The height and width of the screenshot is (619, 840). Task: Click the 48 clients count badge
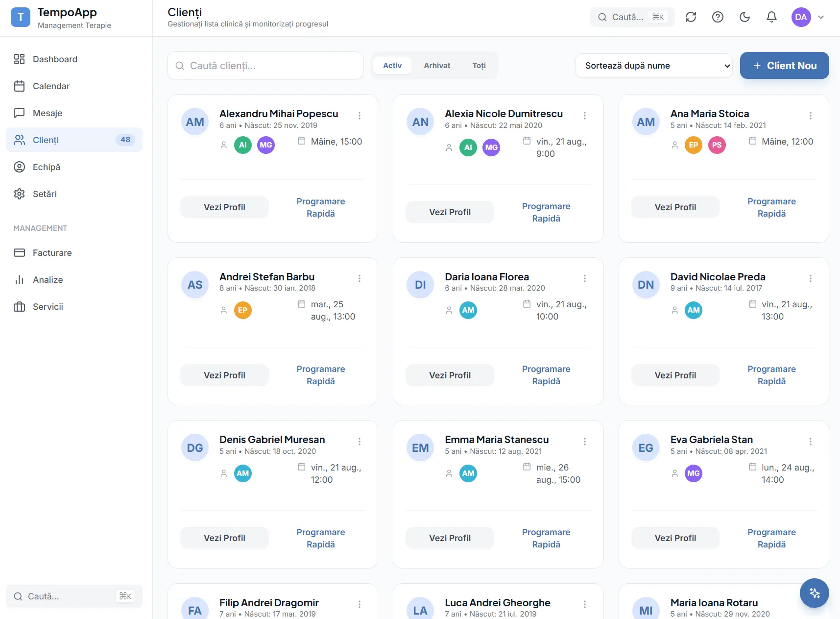[x=125, y=140]
